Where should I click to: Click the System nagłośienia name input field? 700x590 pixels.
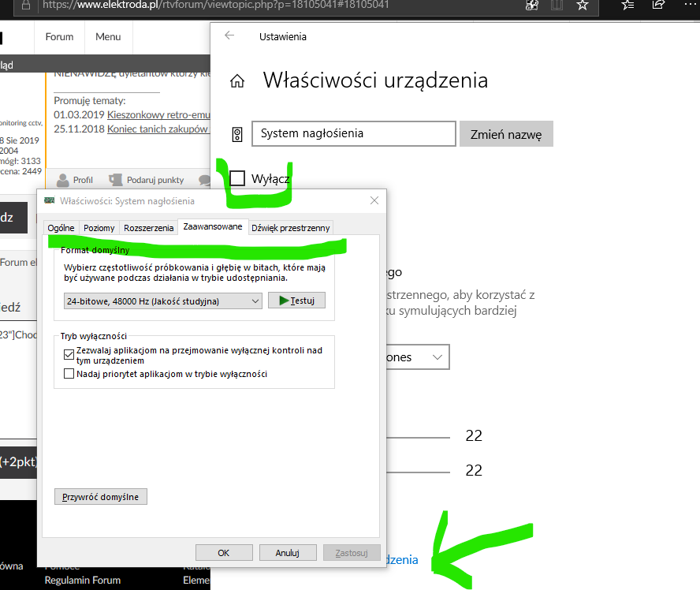[x=354, y=133]
